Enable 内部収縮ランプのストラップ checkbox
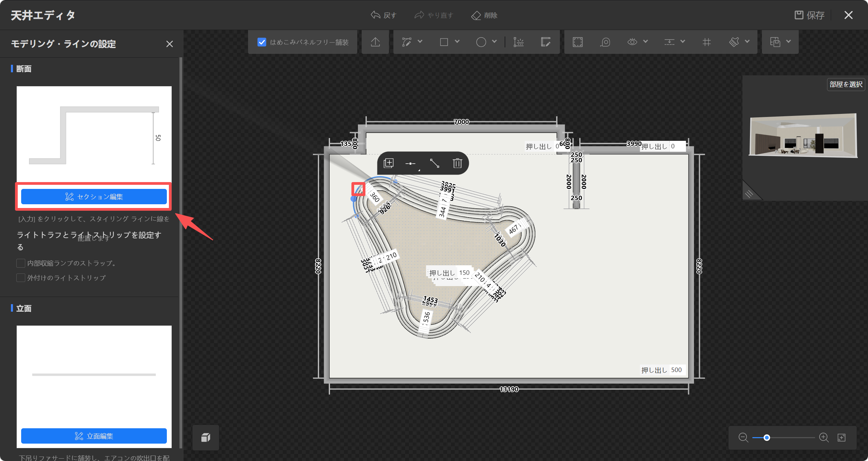 coord(21,263)
